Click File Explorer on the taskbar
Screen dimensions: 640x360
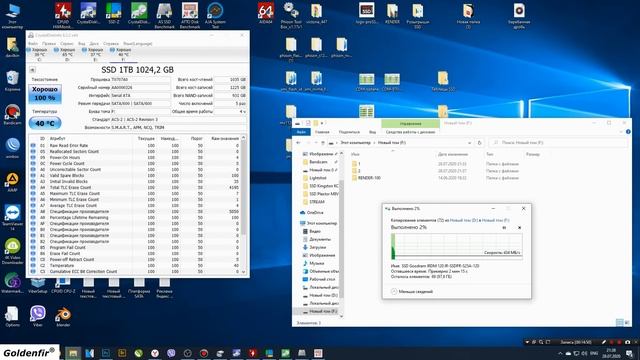73,353
